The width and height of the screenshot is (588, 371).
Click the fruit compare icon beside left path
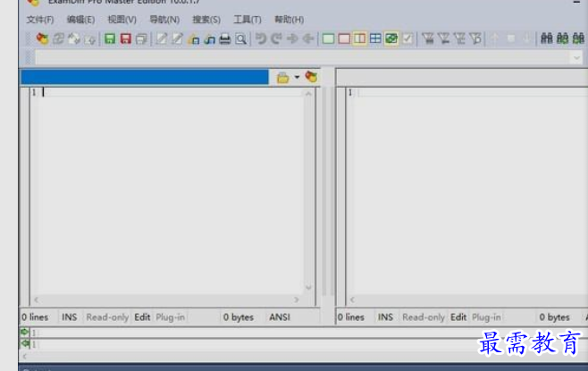point(311,77)
